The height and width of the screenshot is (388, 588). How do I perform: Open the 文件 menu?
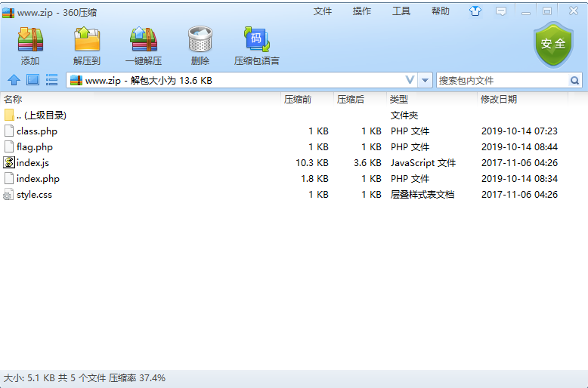(323, 11)
